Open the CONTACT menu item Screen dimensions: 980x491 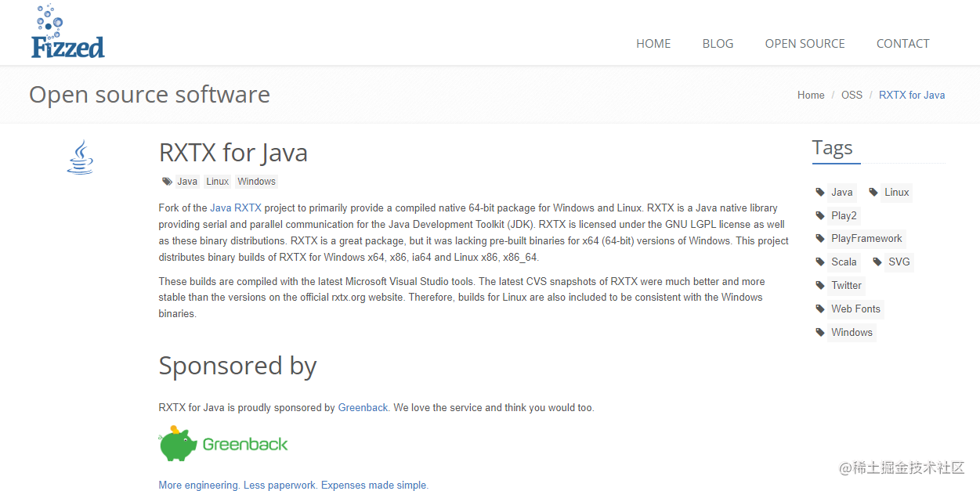902,44
